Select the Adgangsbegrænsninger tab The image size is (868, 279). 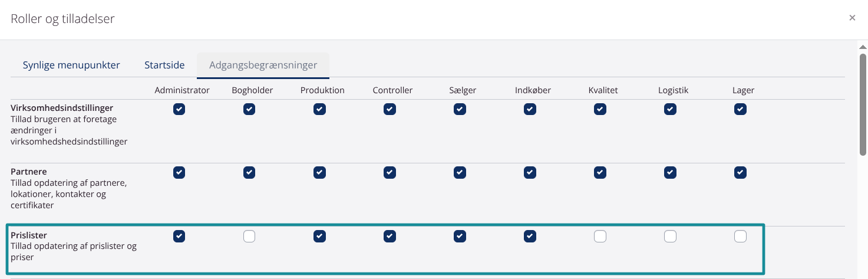click(263, 65)
